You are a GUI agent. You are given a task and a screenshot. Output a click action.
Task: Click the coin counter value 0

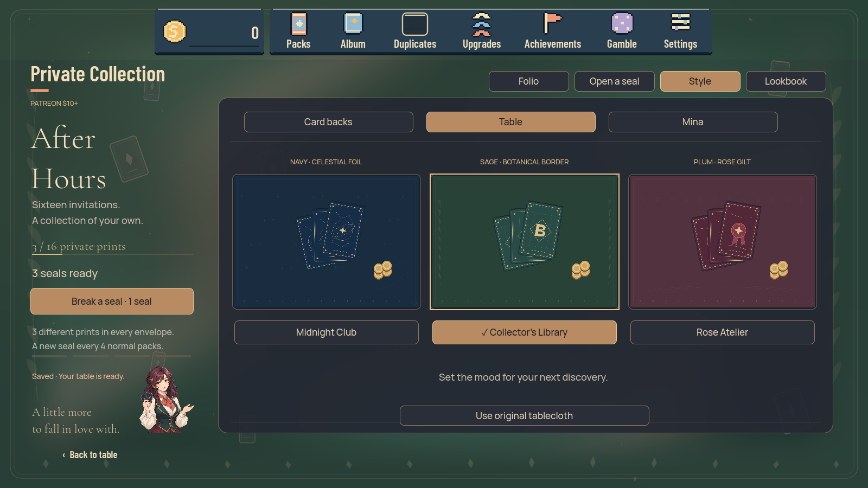pyautogui.click(x=255, y=33)
